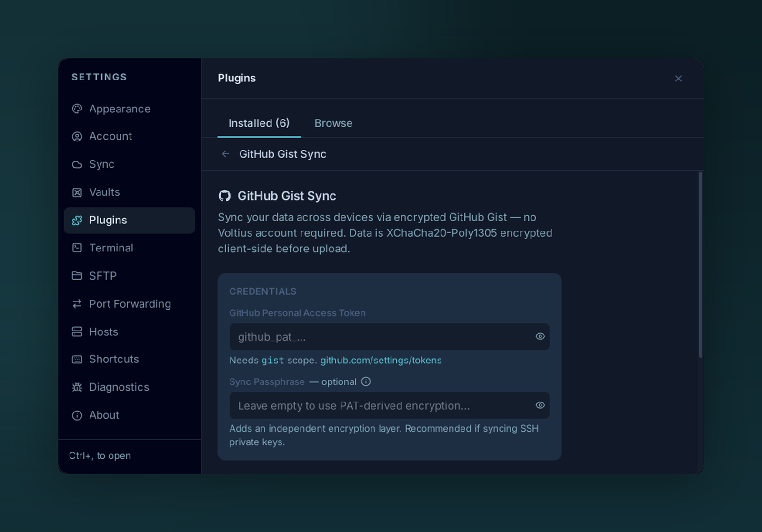Screen dimensions: 762x532
Task: Open Terminal settings section
Action: 130,248
